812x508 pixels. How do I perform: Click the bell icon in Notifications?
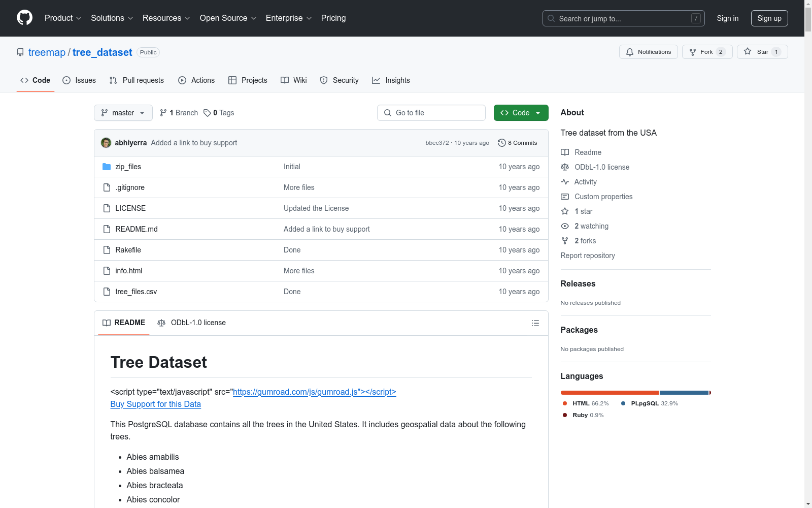(630, 52)
